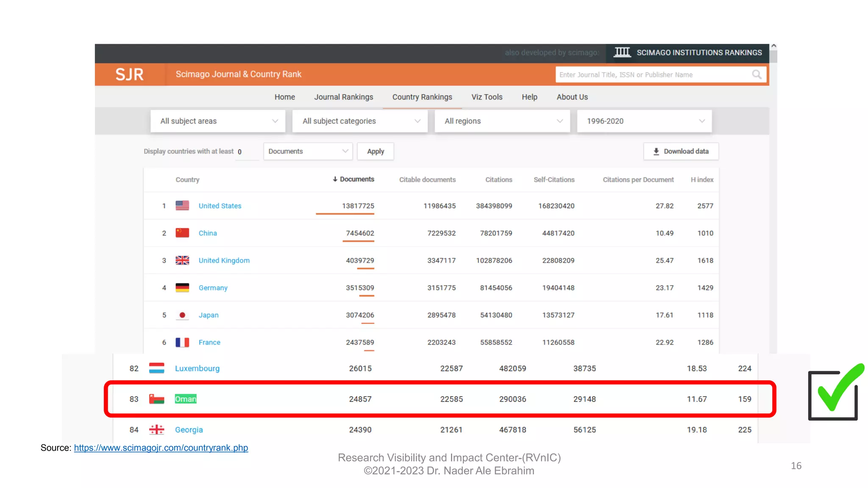Screen dimensions: 868x488
Task: Click the Oman flag icon
Action: coord(156,399)
